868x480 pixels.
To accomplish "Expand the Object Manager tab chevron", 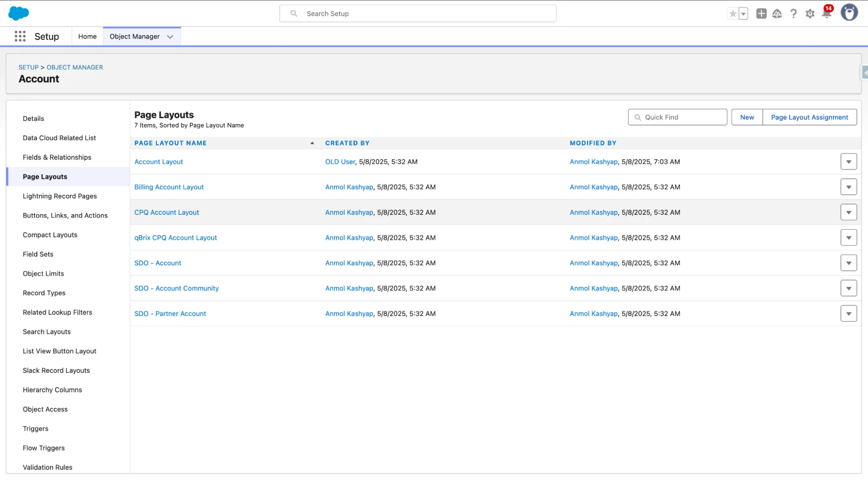I will [x=170, y=37].
